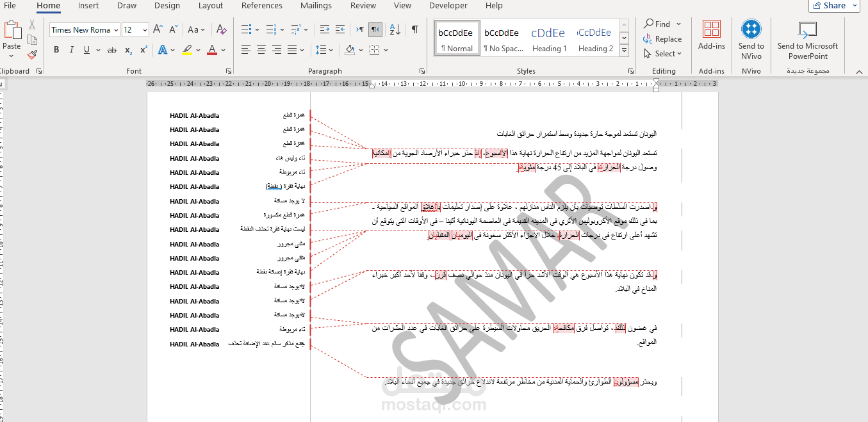This screenshot has width=868, height=422.
Task: Clear all formatting with eraser A icon
Action: click(x=221, y=29)
